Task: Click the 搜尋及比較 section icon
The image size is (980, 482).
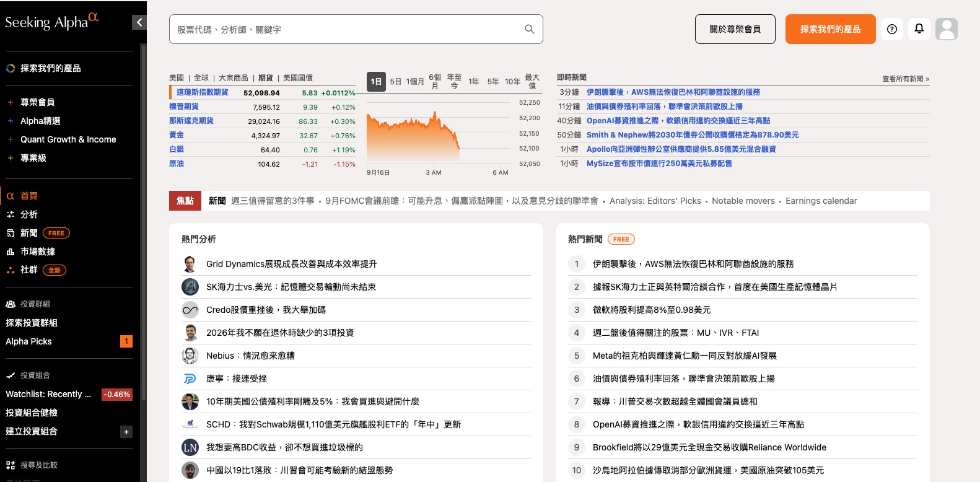Action: (11, 465)
